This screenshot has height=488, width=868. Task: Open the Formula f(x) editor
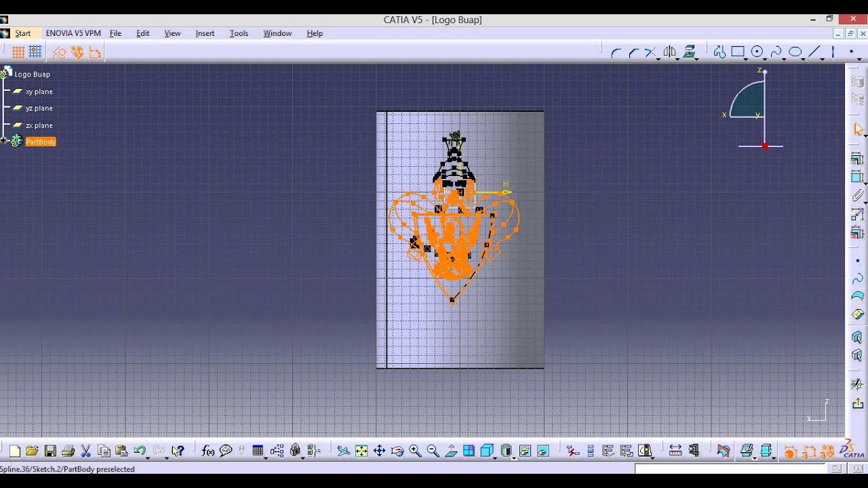208,451
